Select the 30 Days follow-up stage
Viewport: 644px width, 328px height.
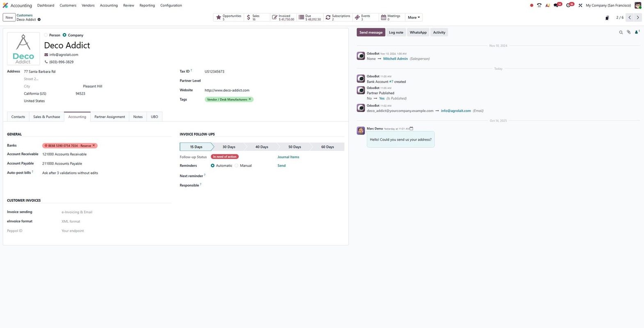[x=229, y=147]
